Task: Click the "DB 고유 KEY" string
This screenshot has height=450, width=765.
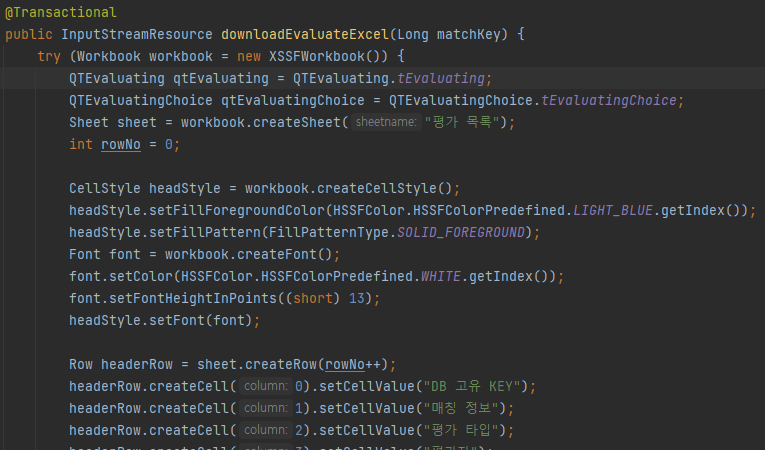Action: pyautogui.click(x=472, y=386)
